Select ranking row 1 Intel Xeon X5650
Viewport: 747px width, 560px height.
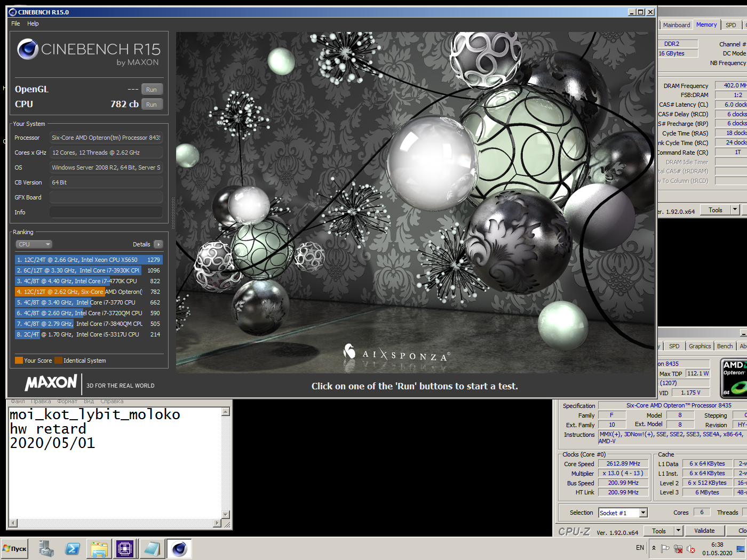pyautogui.click(x=89, y=260)
